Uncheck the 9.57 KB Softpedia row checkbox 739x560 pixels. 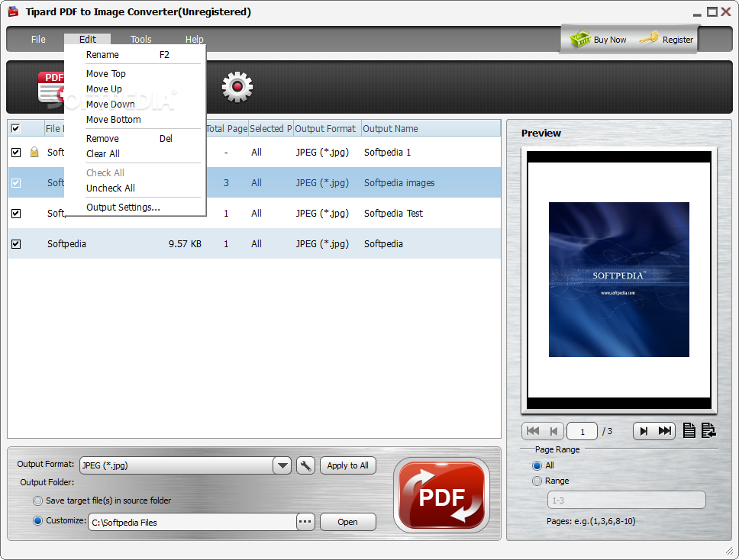(x=16, y=244)
